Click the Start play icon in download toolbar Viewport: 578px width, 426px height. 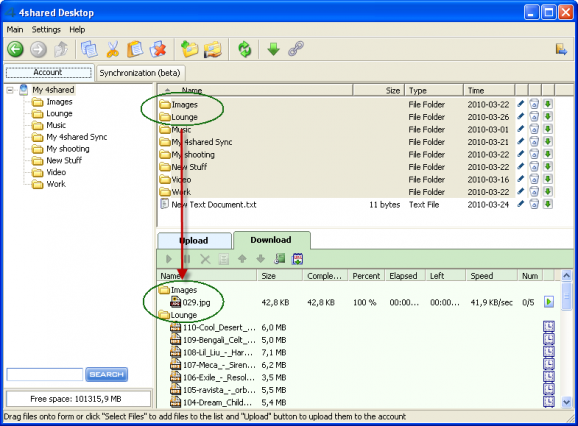[169, 259]
